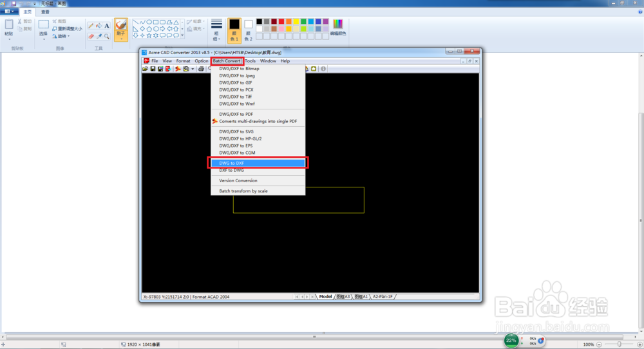Viewport: 644px width, 349px height.
Task: Open the Paste (粘贴) dropdown in Paint
Action: tap(8, 35)
